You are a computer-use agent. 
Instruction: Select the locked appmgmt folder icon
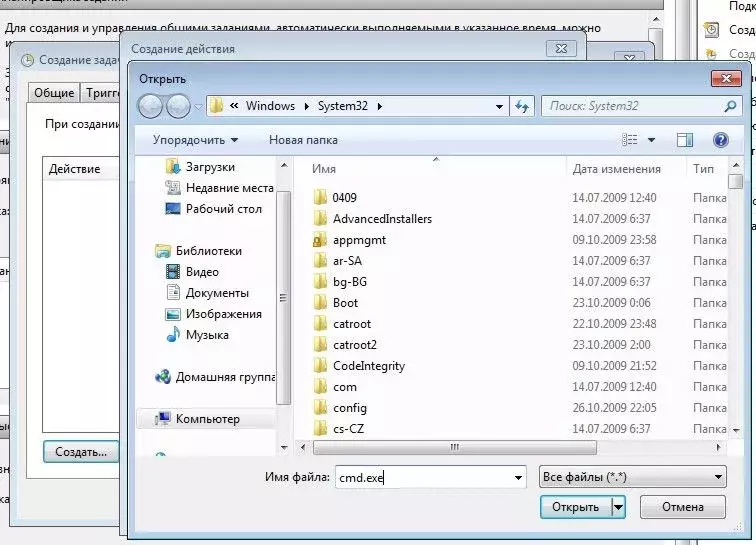click(x=320, y=240)
